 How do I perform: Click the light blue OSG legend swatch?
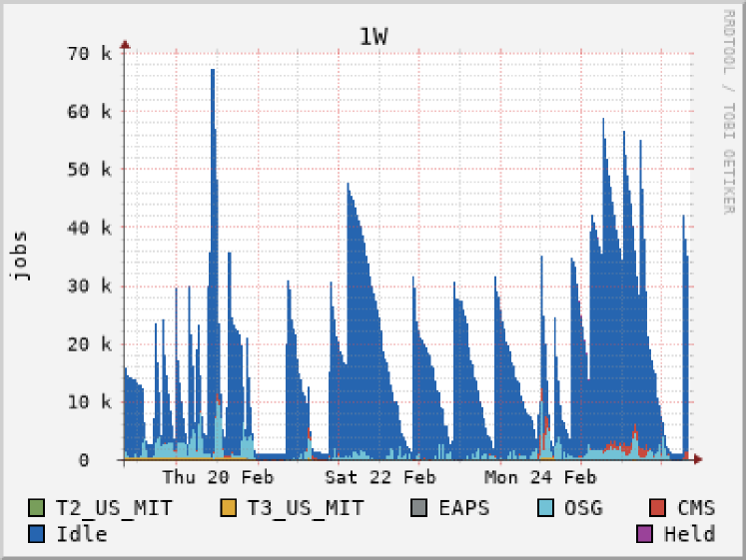coord(545,508)
